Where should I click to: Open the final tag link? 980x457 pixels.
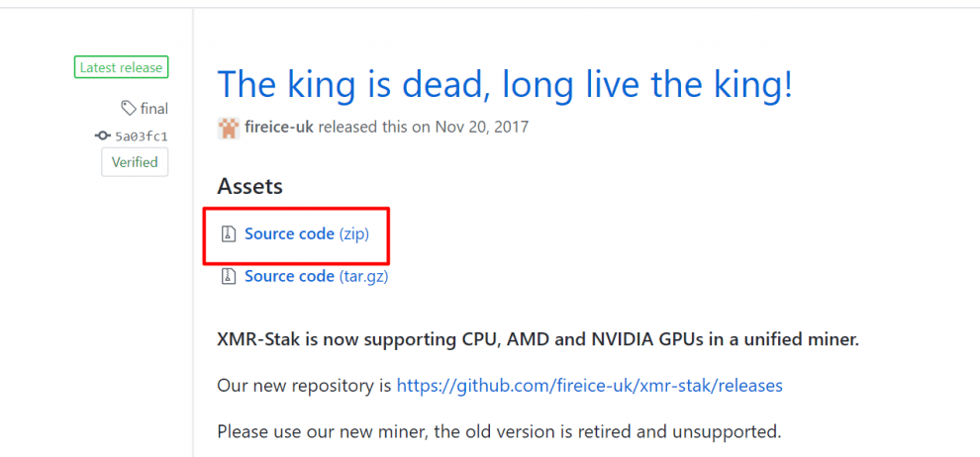click(x=153, y=109)
